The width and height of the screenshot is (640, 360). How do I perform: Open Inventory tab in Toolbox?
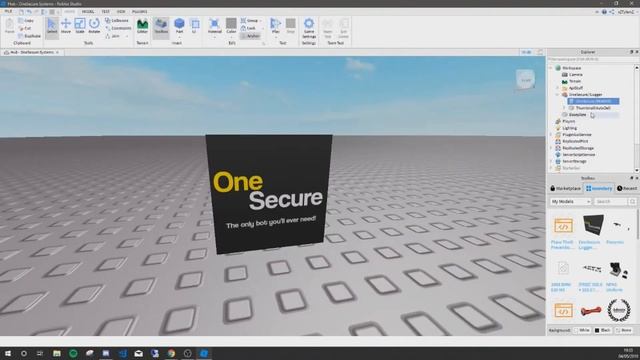tap(599, 188)
